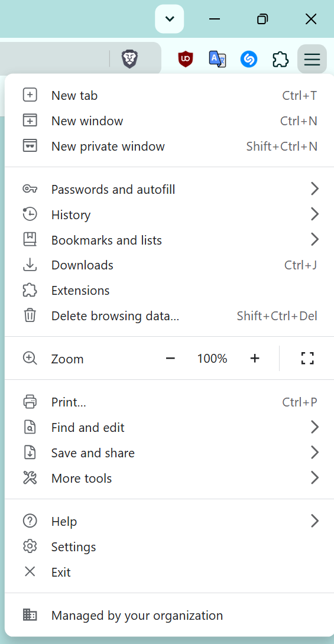Open a New private window
This screenshot has height=644, width=334.
pos(169,147)
